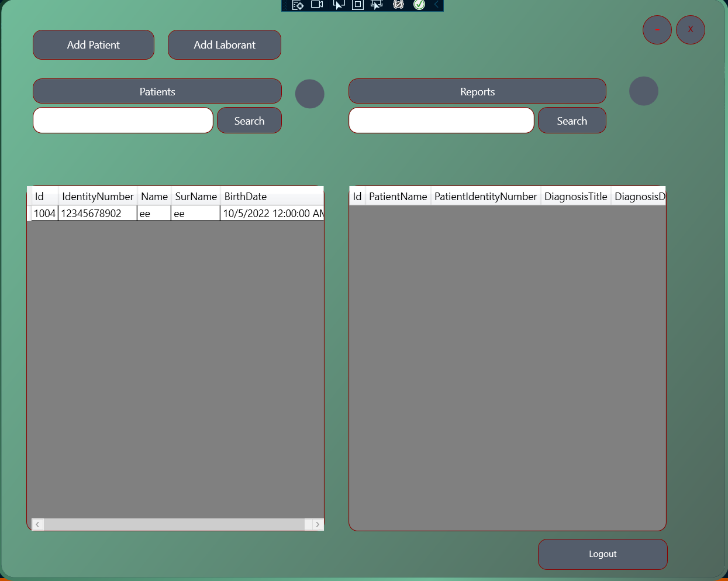Click the Add Patient button
The height and width of the screenshot is (581, 728).
point(94,45)
